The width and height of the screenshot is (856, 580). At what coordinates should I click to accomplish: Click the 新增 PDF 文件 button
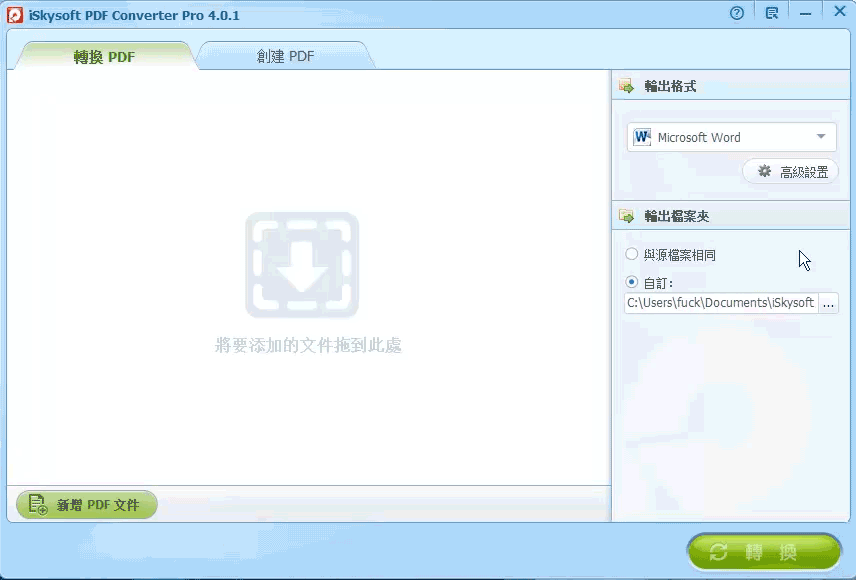coord(86,504)
